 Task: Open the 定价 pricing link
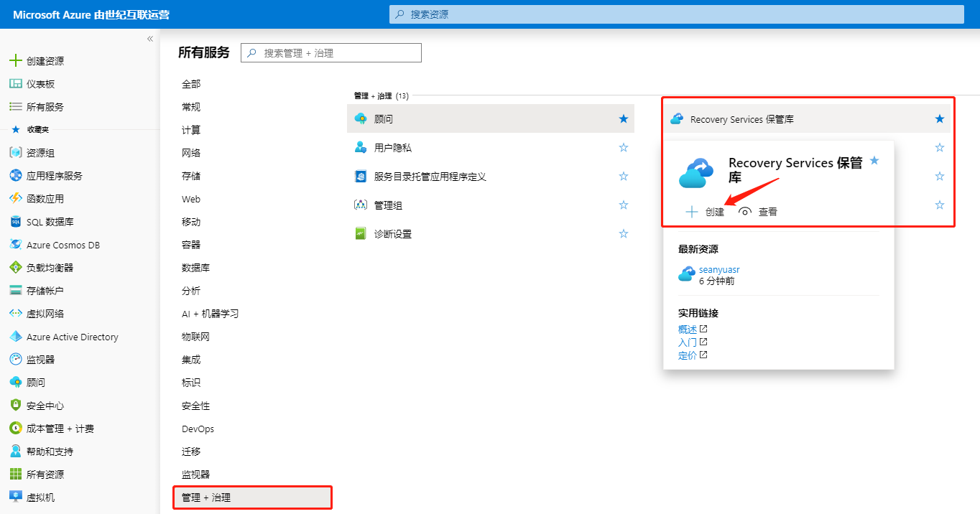coord(688,355)
